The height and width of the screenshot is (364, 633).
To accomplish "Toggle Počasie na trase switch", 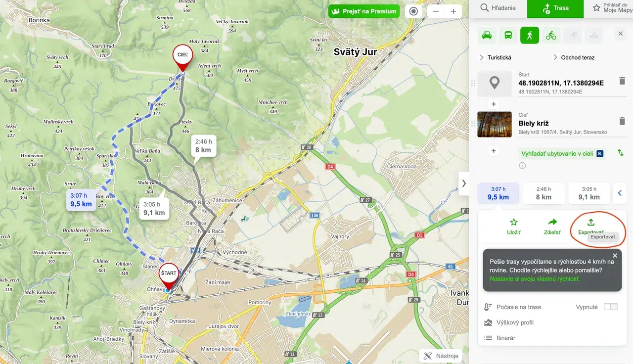I will click(x=611, y=307).
